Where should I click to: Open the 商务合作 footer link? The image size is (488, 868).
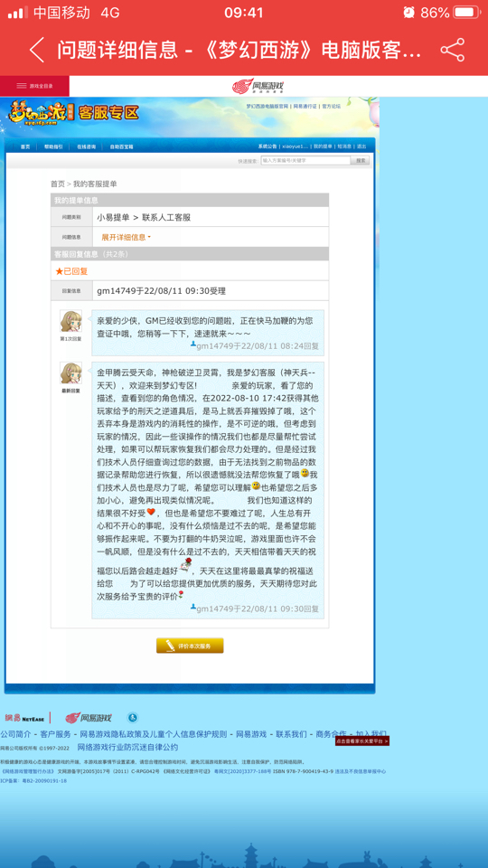[x=331, y=734]
